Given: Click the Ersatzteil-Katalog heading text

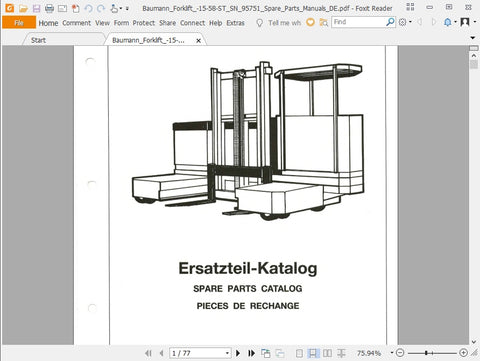Looking at the screenshot, I should click(x=248, y=269).
